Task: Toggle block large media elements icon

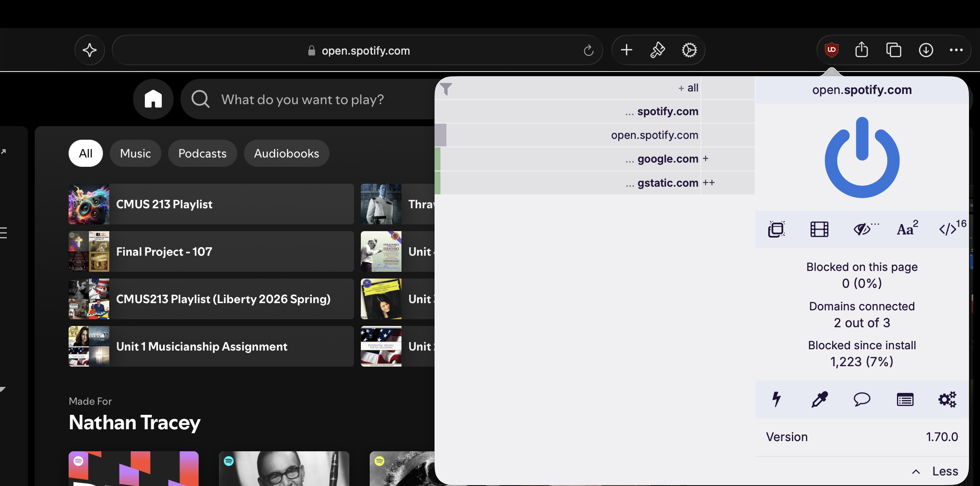Action: (819, 229)
